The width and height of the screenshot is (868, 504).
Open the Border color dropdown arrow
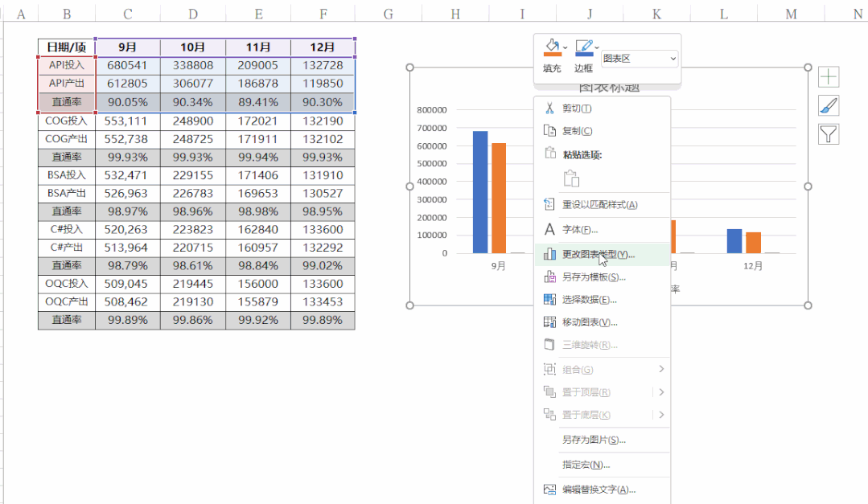pyautogui.click(x=597, y=48)
